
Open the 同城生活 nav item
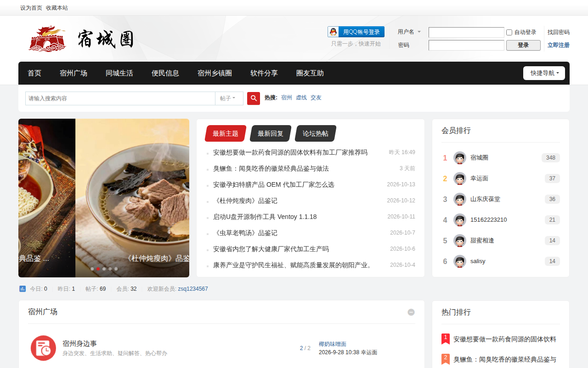coord(119,73)
